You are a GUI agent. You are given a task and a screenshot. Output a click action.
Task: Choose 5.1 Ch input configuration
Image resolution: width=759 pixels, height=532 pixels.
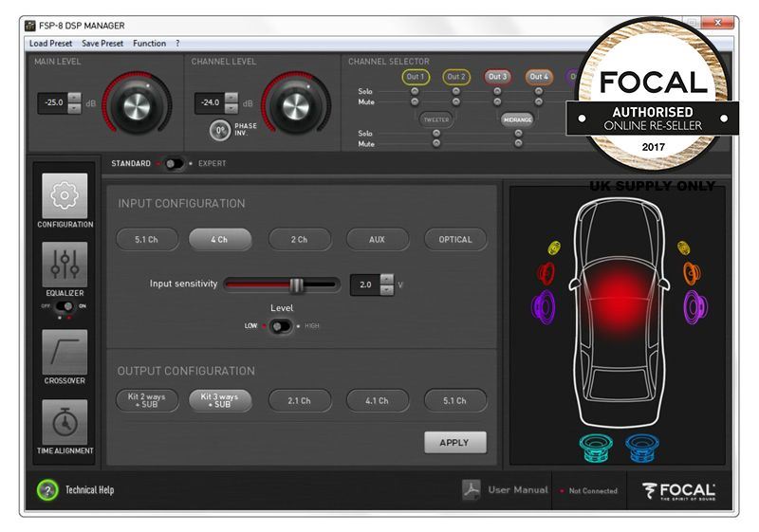(147, 239)
